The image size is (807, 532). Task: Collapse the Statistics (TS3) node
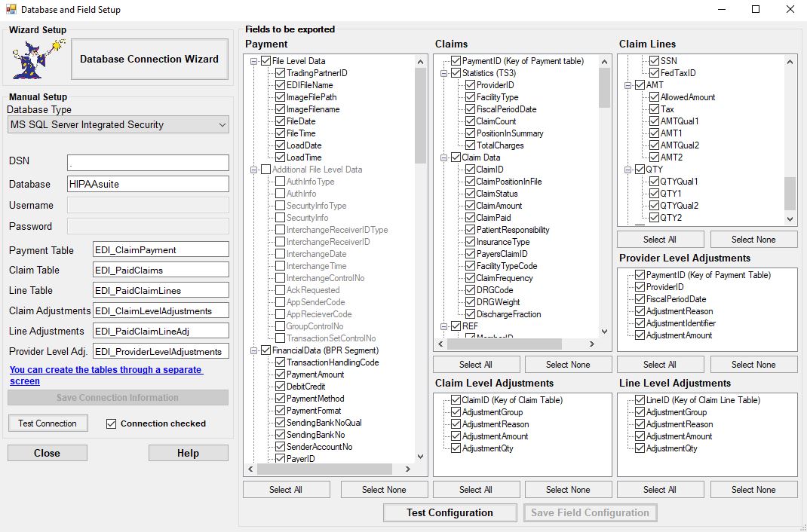click(x=443, y=74)
